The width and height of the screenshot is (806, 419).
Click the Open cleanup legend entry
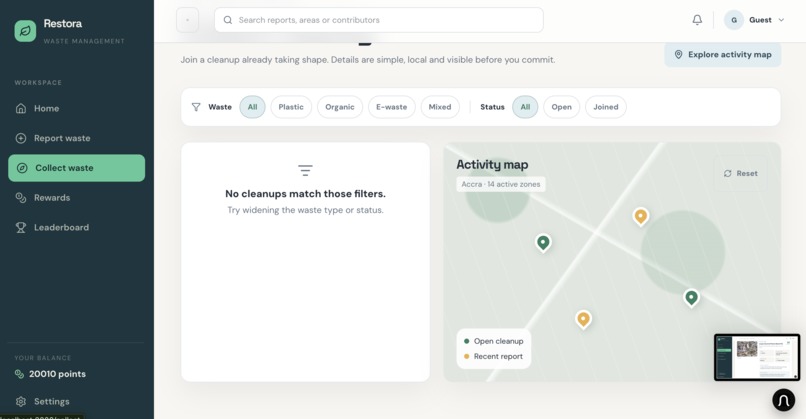point(493,341)
